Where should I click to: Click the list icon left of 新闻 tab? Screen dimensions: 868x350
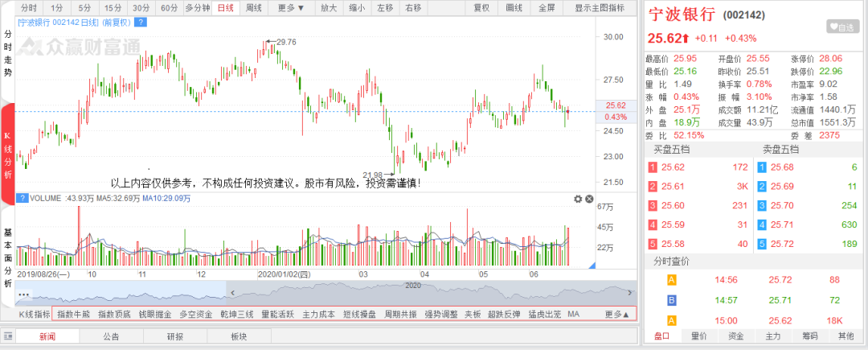click(8, 336)
